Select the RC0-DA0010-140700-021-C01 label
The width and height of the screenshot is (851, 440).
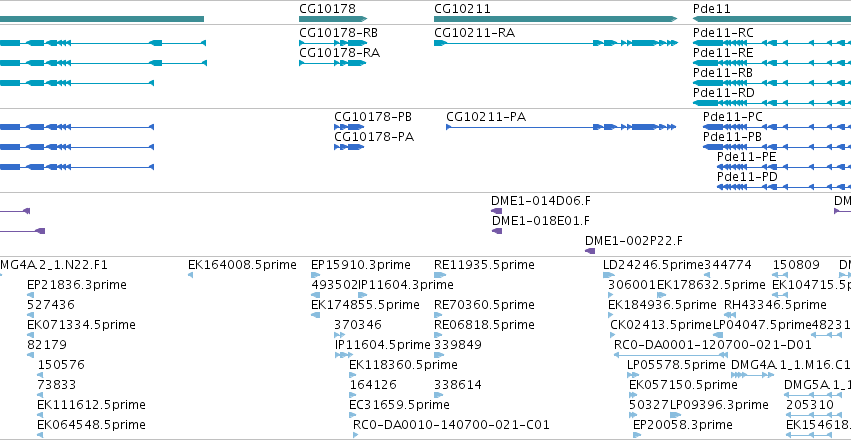point(451,424)
